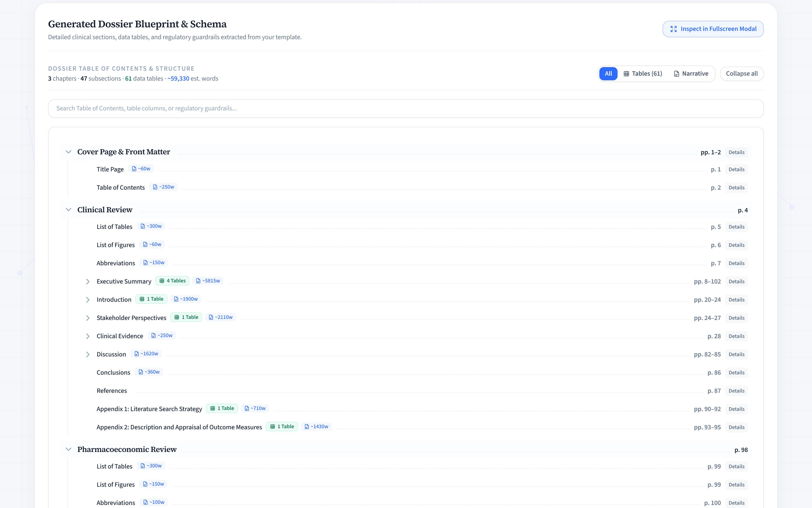
Task: Click the ~60w word badge on Title Page
Action: point(141,169)
